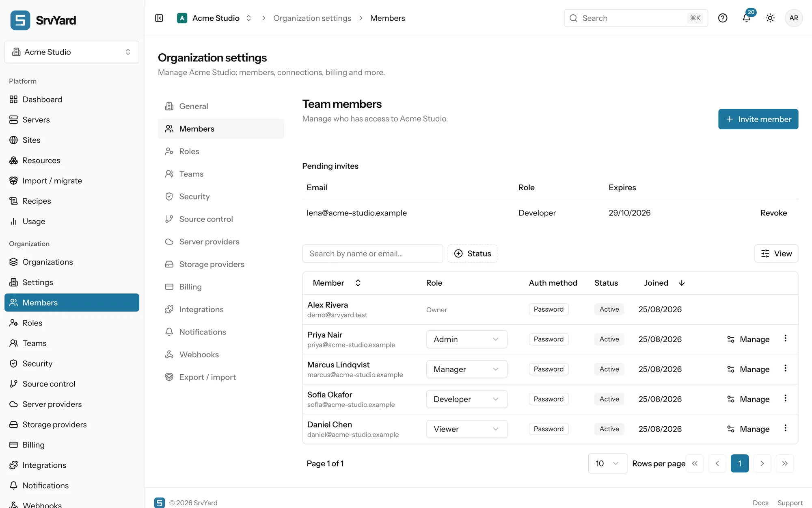This screenshot has width=812, height=508.
Task: Open Import / migrate in sidebar
Action: (72, 181)
